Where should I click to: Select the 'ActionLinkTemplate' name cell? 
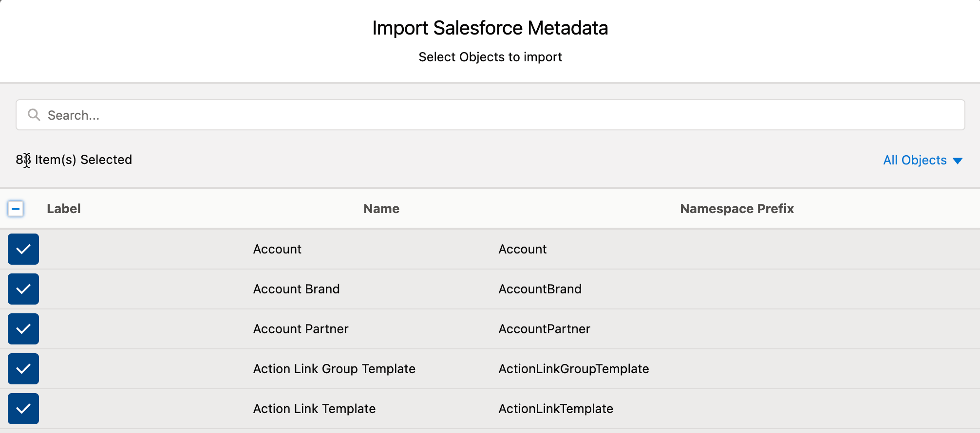[x=555, y=409]
